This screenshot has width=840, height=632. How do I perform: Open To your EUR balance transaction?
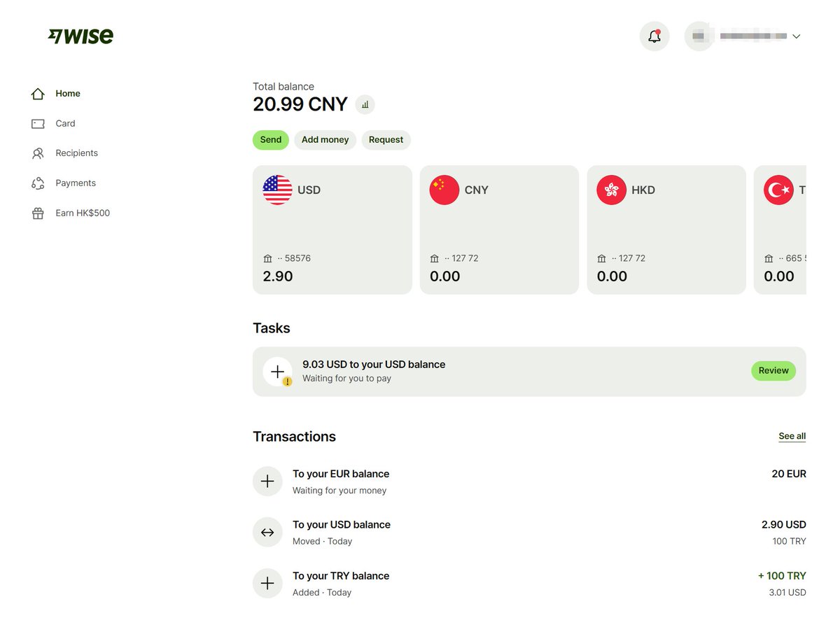tap(529, 482)
